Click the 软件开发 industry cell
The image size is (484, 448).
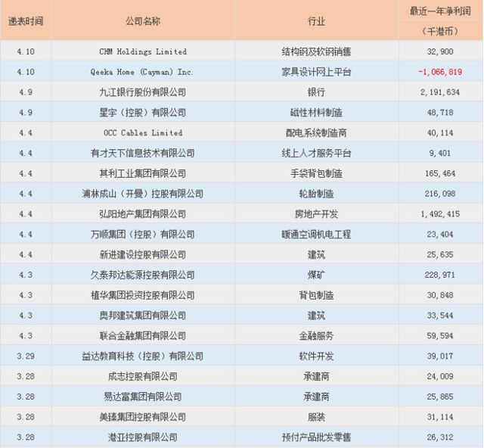click(x=316, y=356)
